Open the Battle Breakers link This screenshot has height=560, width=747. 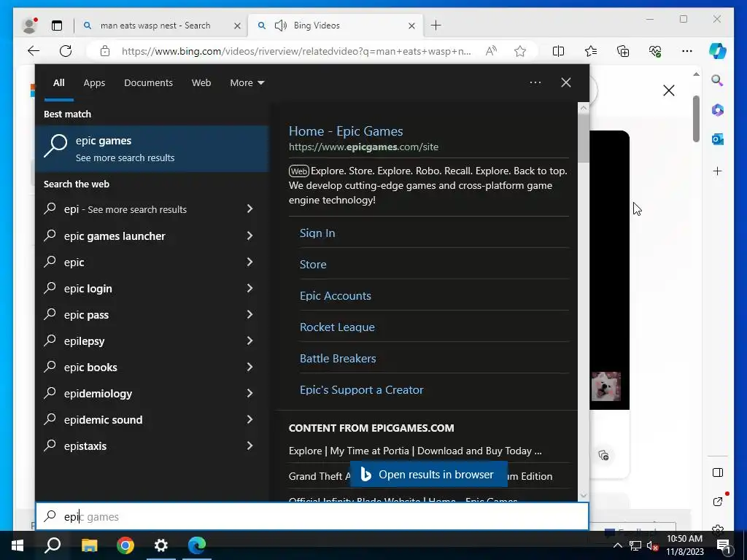coord(338,359)
